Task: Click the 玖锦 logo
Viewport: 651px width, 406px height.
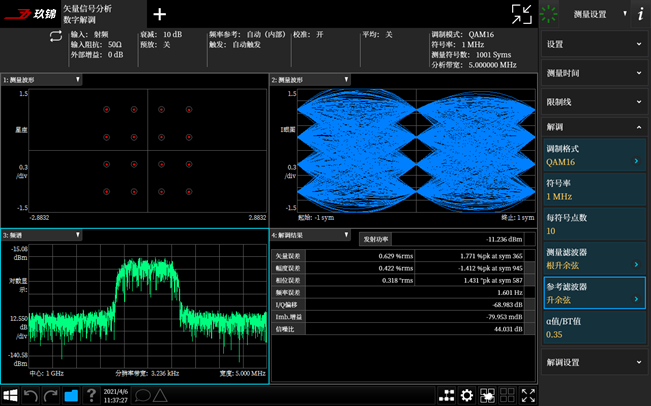Action: (30, 14)
